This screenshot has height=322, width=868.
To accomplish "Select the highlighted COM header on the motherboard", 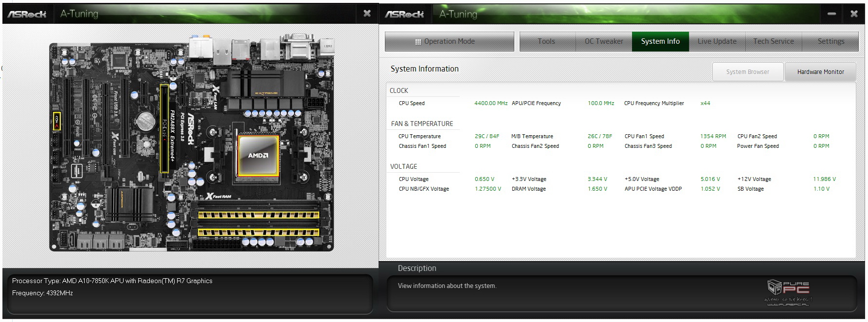I will click(x=56, y=121).
